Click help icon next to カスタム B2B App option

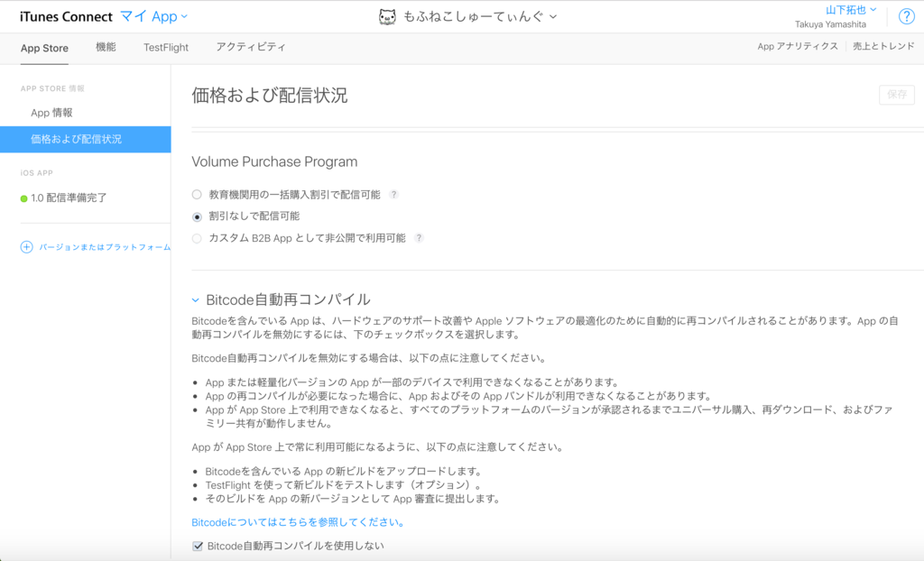click(x=419, y=238)
